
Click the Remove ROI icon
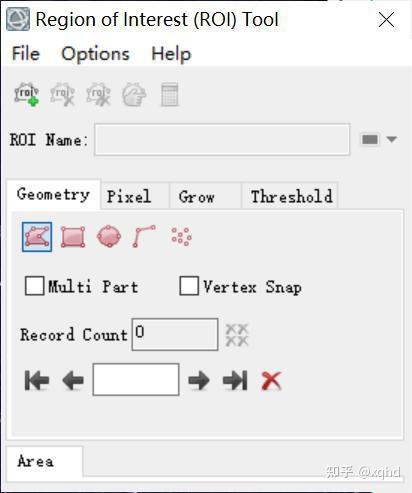click(x=62, y=95)
